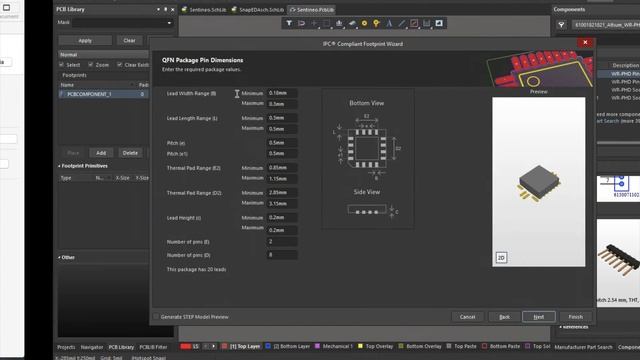Click the place region icon

[414, 23]
